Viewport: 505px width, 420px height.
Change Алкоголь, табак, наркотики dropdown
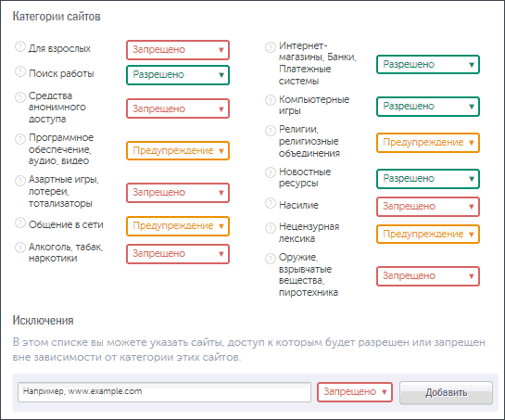tap(178, 254)
